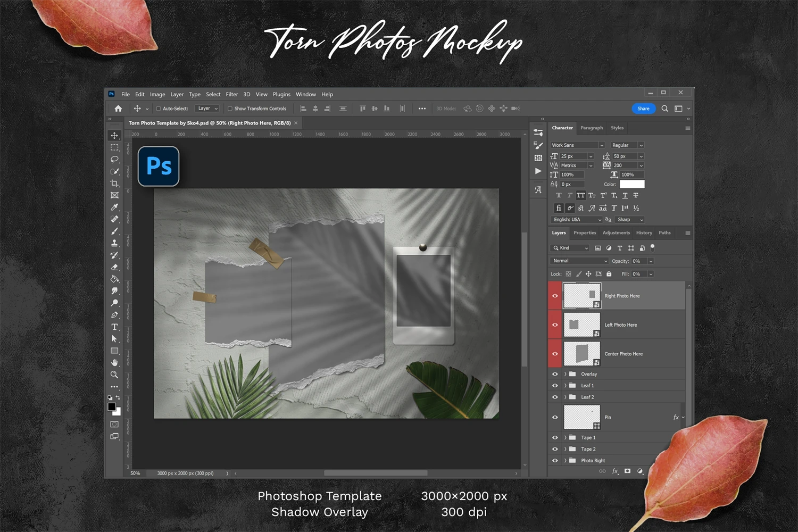The width and height of the screenshot is (798, 532).
Task: Expand the Overlay layer group
Action: [x=565, y=374]
